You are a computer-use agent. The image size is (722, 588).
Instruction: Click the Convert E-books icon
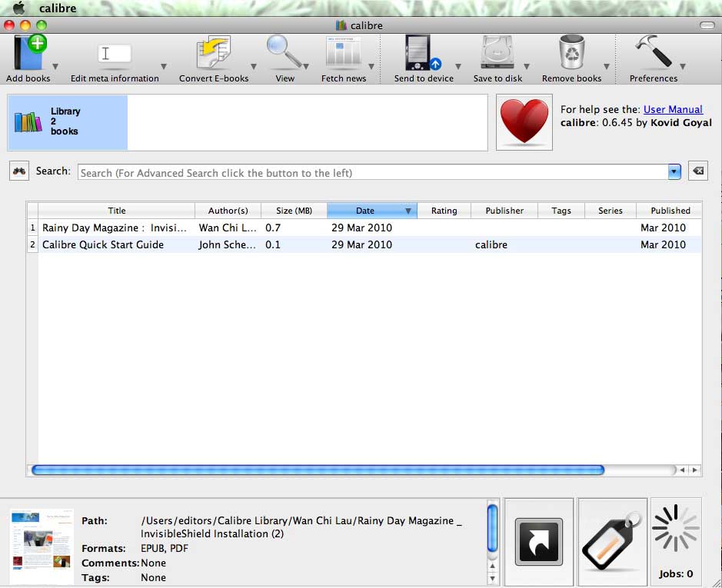[x=213, y=53]
